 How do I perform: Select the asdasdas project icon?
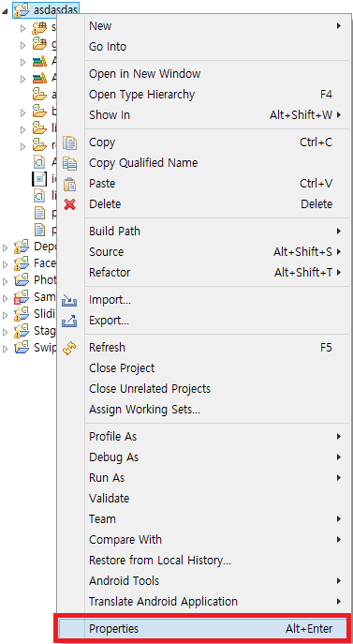coord(22,10)
